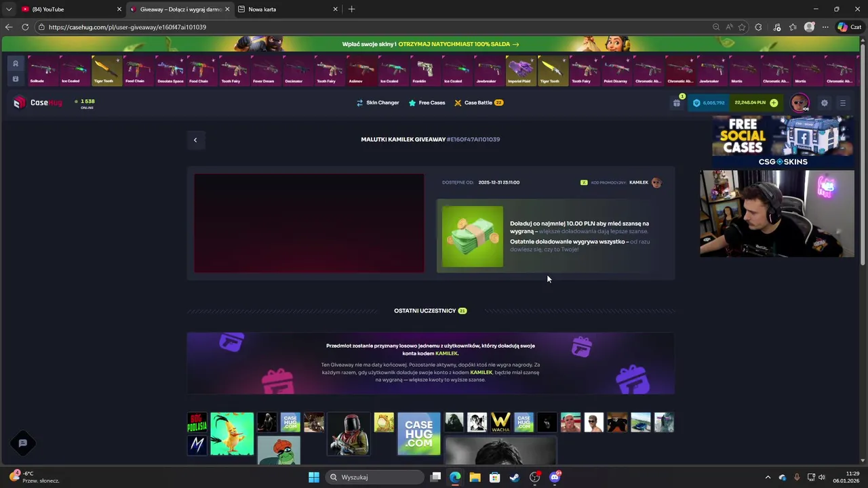Click the address bar URL
The width and height of the screenshot is (868, 488).
127,27
